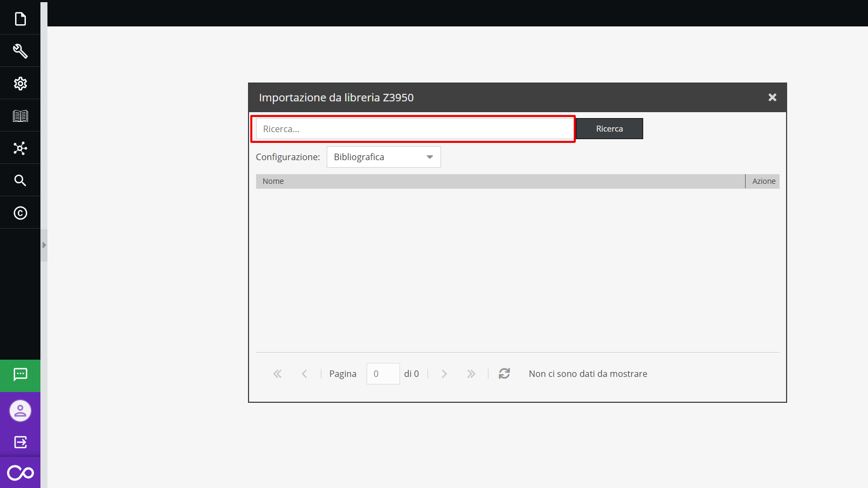The width and height of the screenshot is (868, 488).
Task: Click the Ricerca search button
Action: [609, 129]
